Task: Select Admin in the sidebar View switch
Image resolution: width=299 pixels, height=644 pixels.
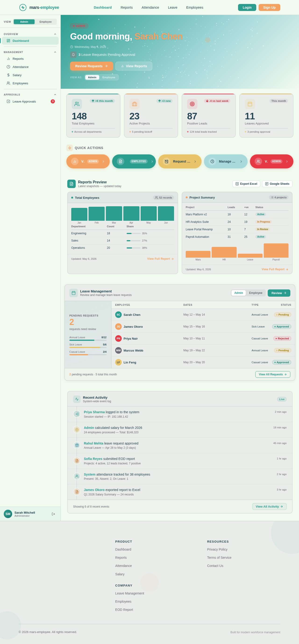Action: click(24, 22)
